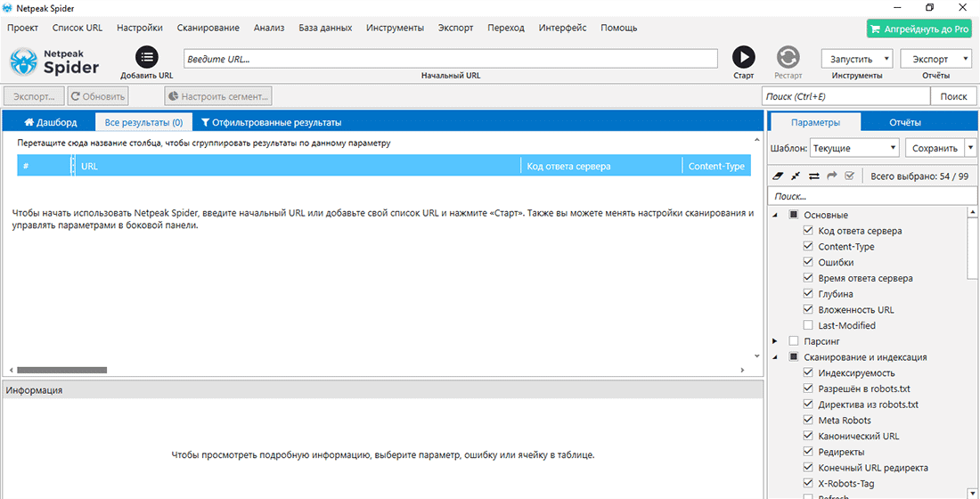The width and height of the screenshot is (980, 499).
Task: Click the Поиск (Ctrl+E) search field
Action: click(x=845, y=97)
